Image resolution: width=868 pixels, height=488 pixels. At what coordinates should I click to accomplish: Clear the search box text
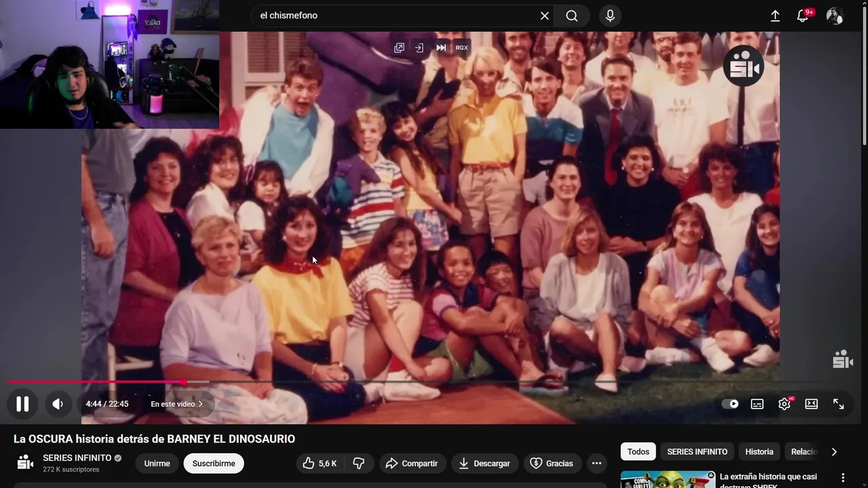coord(545,16)
